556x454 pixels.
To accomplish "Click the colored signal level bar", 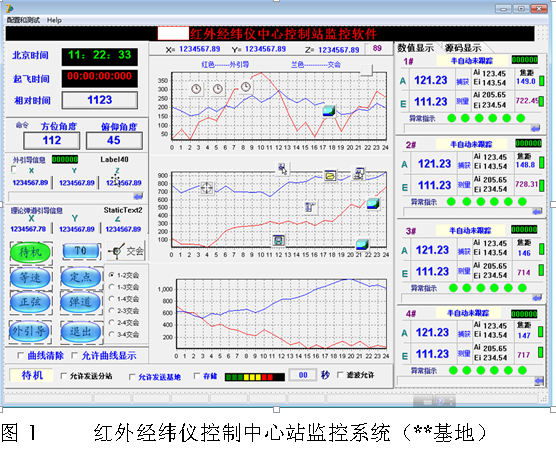I will pyautogui.click(x=255, y=377).
